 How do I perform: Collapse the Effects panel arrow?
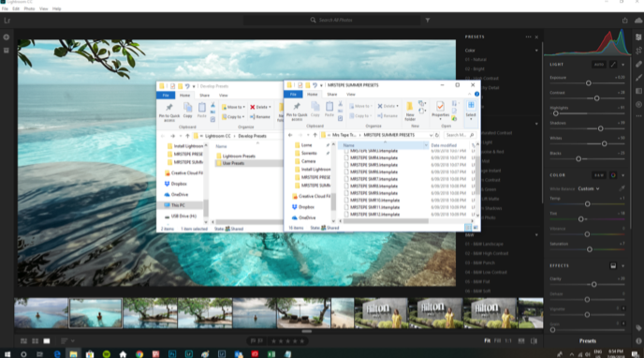[623, 265]
